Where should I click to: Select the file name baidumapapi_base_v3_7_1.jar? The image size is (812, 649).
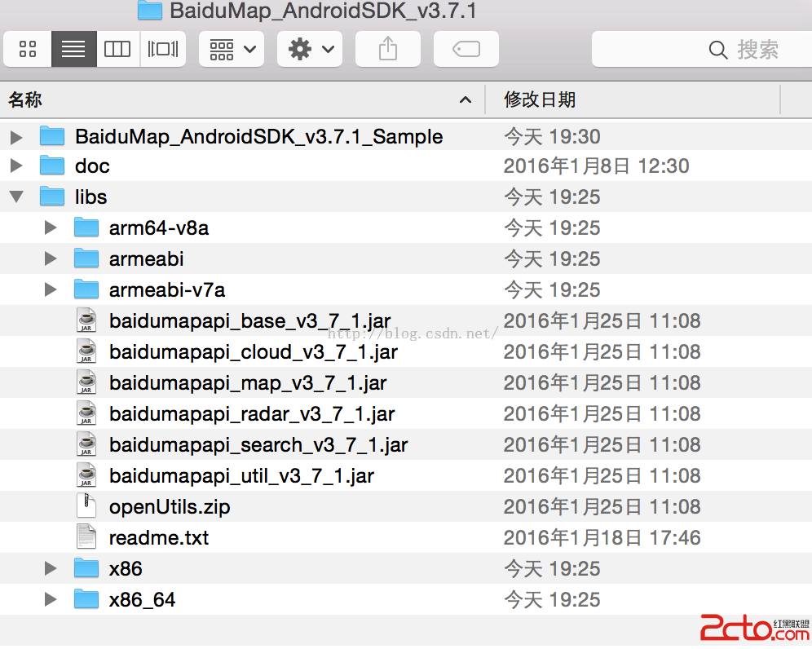[x=249, y=321]
